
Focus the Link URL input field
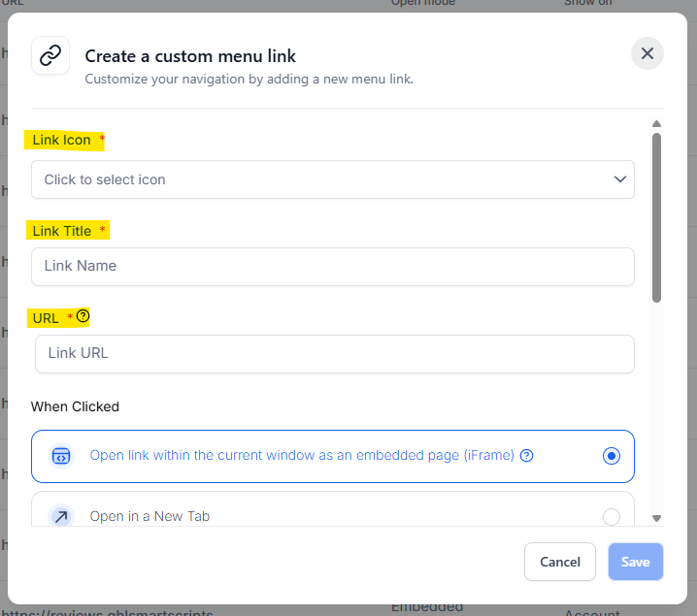pyautogui.click(x=335, y=353)
